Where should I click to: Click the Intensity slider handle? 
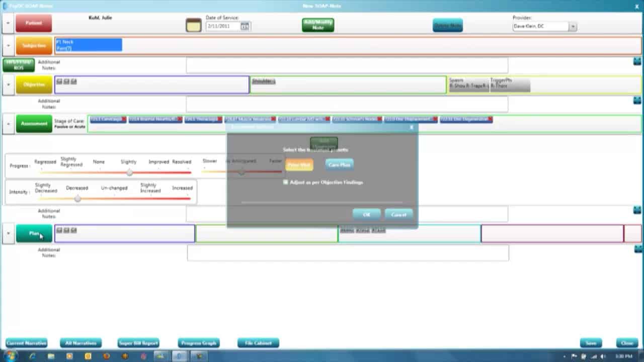[77, 199]
